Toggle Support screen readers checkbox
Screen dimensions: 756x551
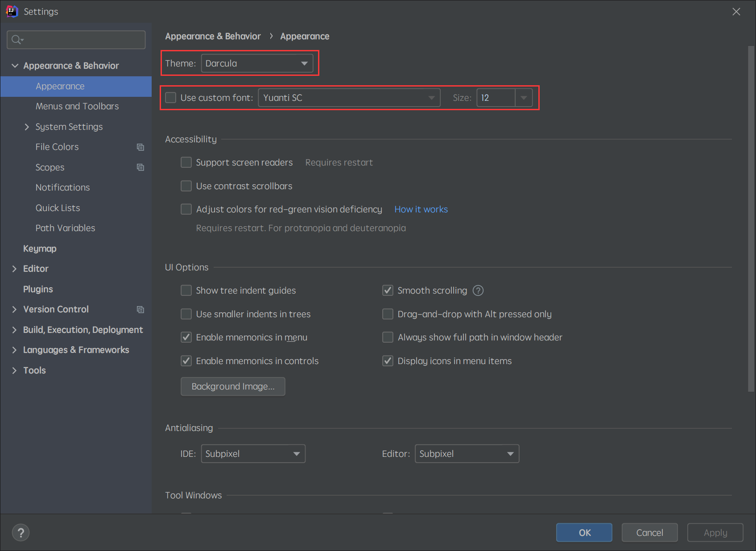(x=186, y=162)
